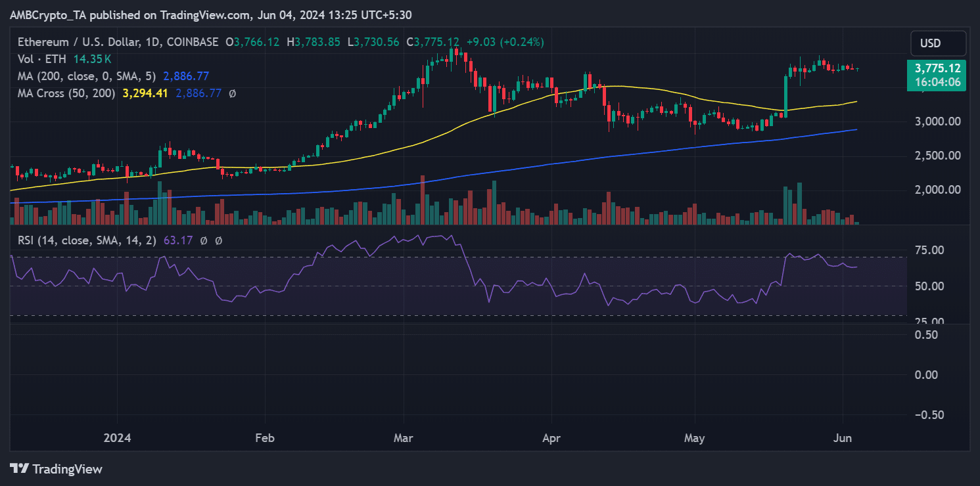Click the Mar time axis label

point(403,437)
